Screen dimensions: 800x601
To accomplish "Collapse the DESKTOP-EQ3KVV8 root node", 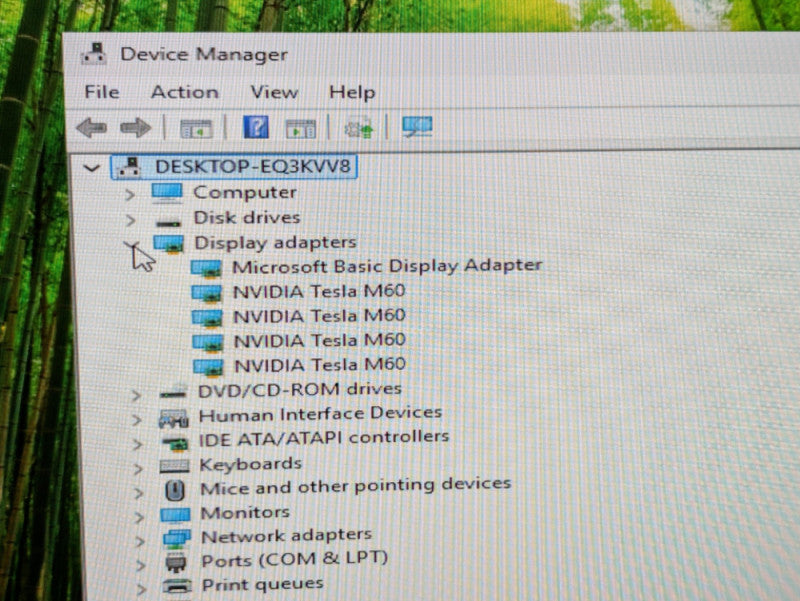I will point(91,168).
